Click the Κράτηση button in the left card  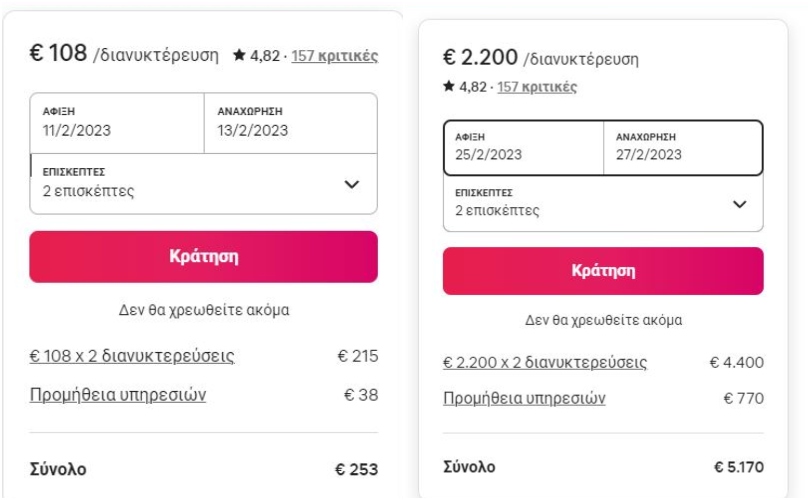click(x=203, y=257)
